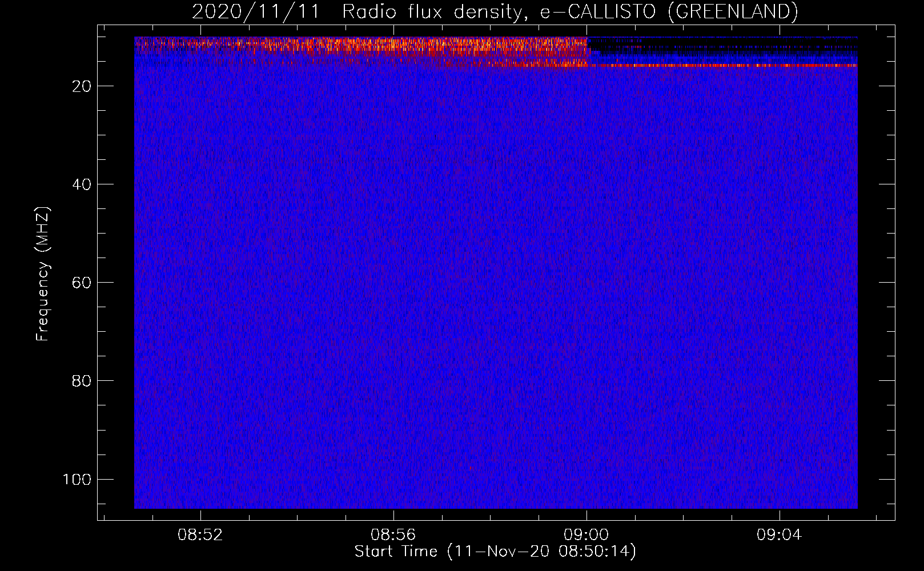Click the 100 MHz frequency tick label
Screen dimensions: 924x571
click(x=77, y=479)
